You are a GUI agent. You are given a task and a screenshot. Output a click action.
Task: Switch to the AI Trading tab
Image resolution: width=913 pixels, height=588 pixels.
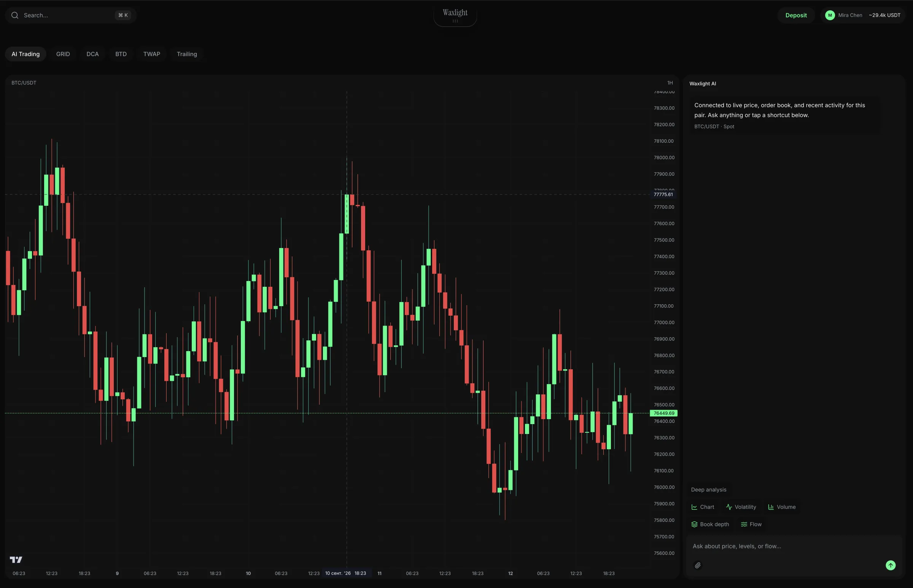pos(25,54)
